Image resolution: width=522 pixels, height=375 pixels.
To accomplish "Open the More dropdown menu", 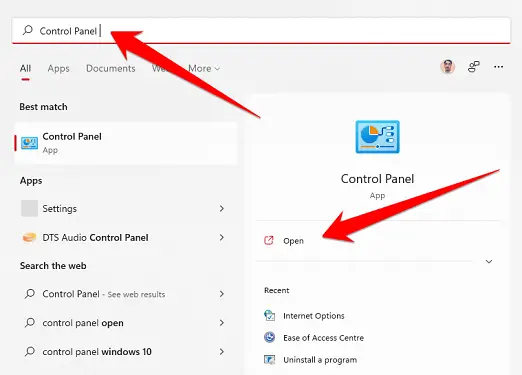I will click(204, 68).
